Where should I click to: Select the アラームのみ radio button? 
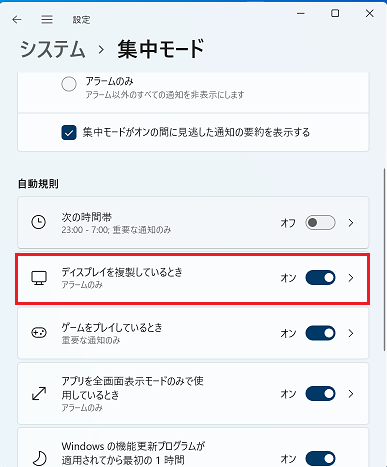[69, 84]
